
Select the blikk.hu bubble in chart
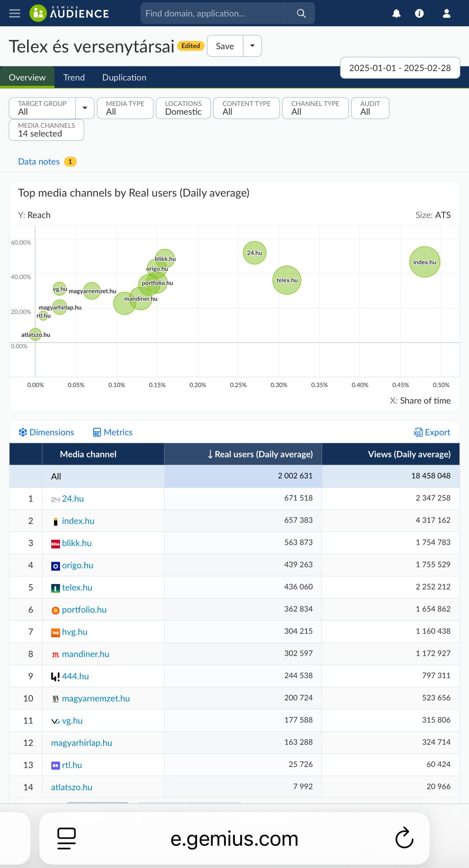(166, 258)
